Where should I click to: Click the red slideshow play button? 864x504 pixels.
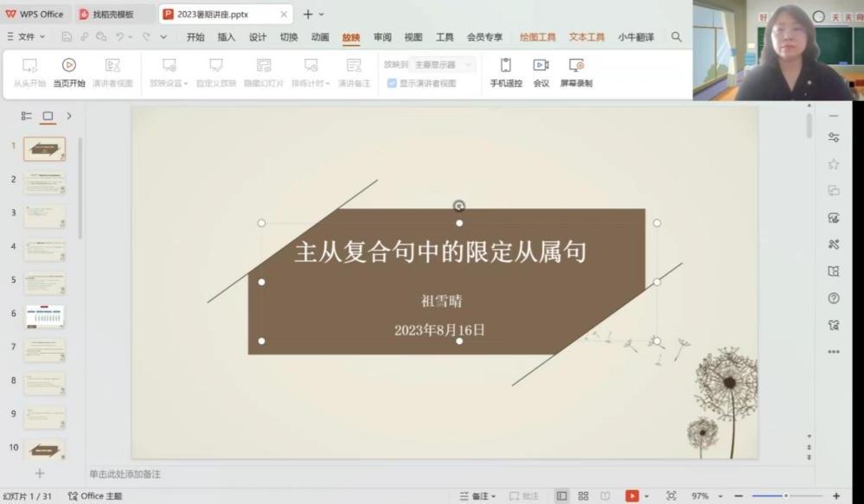632,496
